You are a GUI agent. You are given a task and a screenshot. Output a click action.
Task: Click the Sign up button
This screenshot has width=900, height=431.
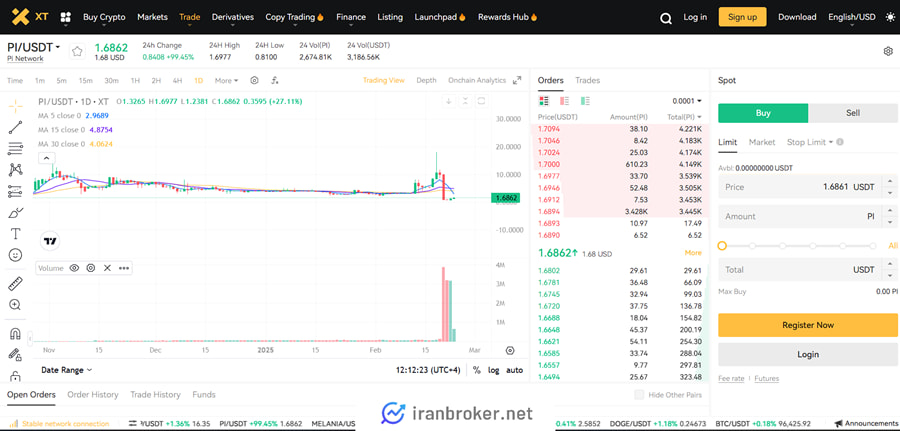742,17
